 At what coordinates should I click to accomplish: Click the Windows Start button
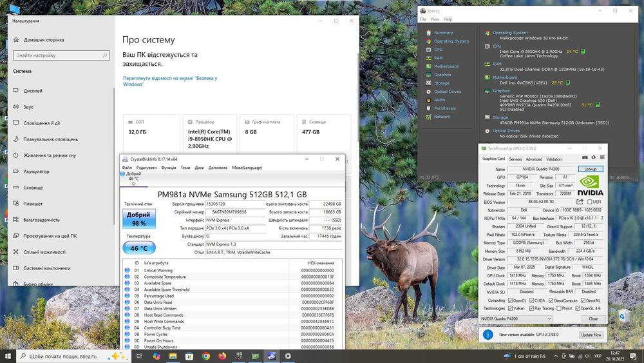[8, 356]
